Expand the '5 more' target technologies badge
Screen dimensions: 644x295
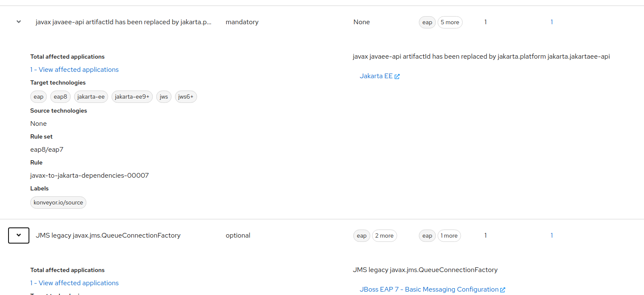pyautogui.click(x=450, y=23)
